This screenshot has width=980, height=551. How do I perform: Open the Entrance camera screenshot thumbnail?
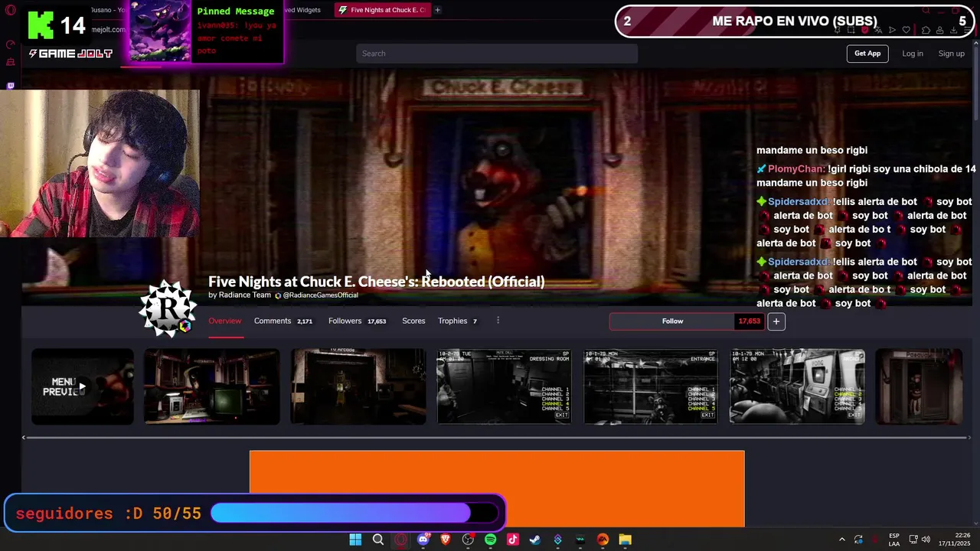point(651,386)
